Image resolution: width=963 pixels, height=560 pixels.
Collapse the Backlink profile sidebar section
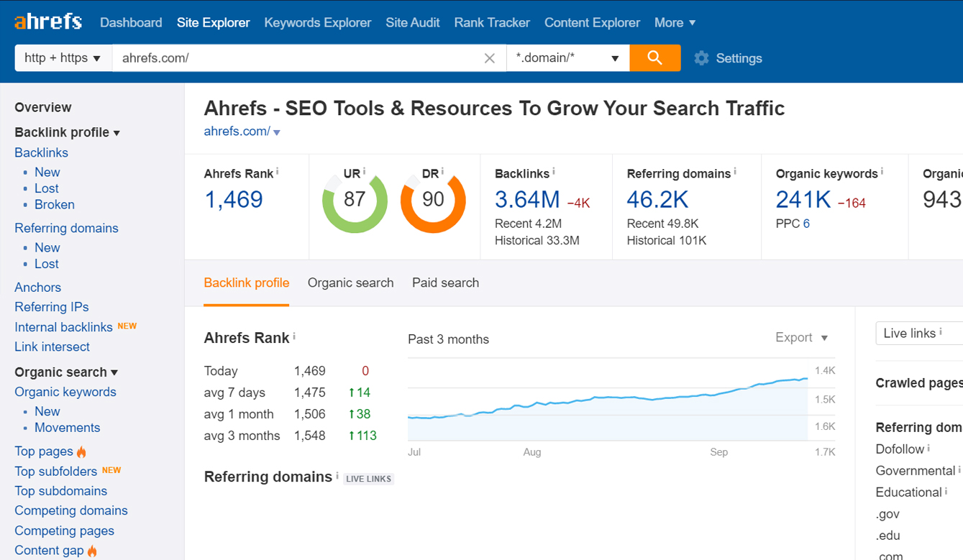[x=67, y=132]
